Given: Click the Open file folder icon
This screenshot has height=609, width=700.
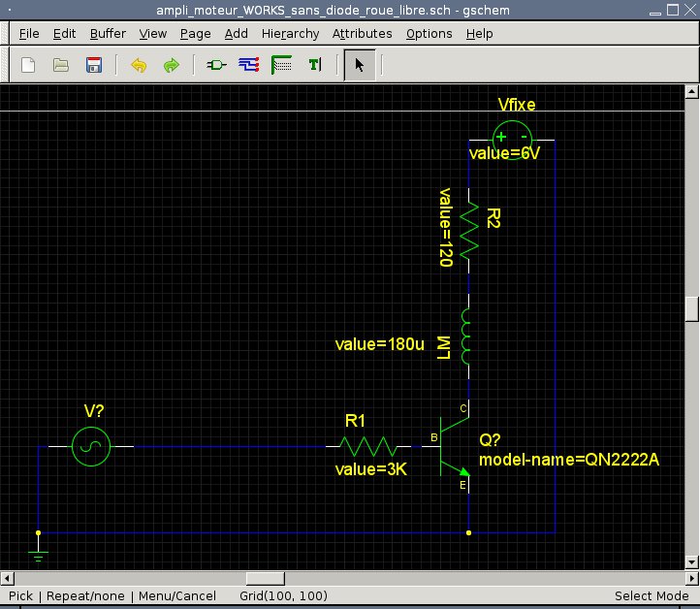Looking at the screenshot, I should tap(61, 65).
